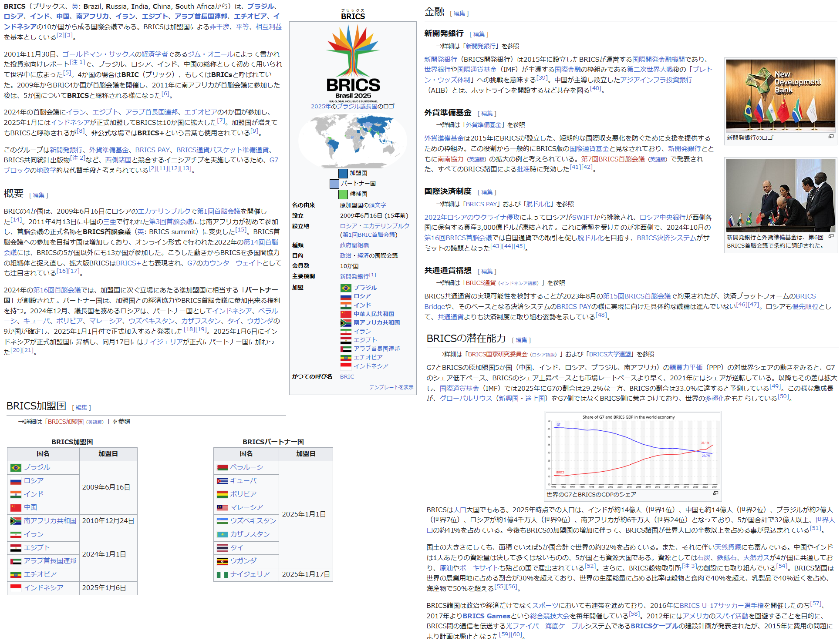Open 光ファイバー海底ケーブル link
This screenshot has width=840, height=644.
pyautogui.click(x=545, y=626)
